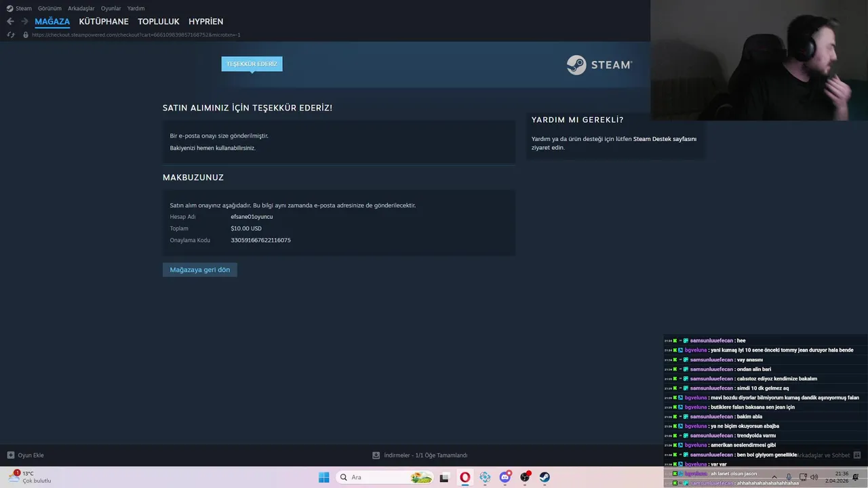Click the text Bakiyenizi hemen kullanabilirsiniz.
This screenshot has height=488, width=868.
(x=212, y=148)
